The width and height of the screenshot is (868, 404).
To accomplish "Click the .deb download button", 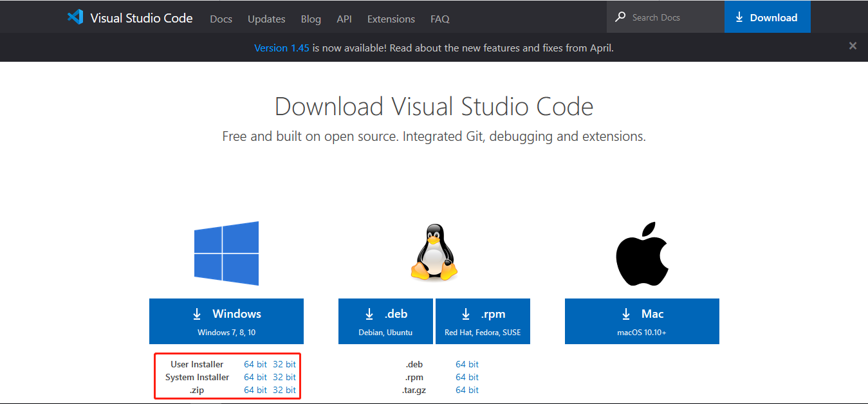I will [x=386, y=321].
